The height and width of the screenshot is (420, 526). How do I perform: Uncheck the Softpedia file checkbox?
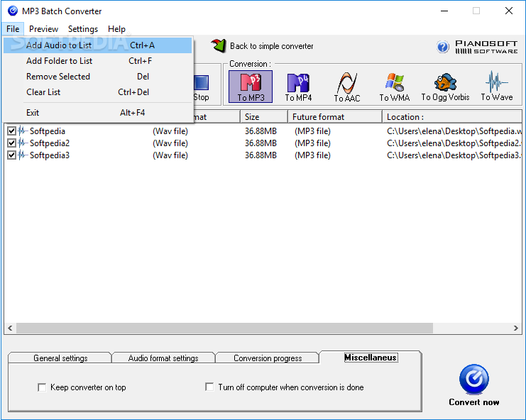(x=12, y=131)
